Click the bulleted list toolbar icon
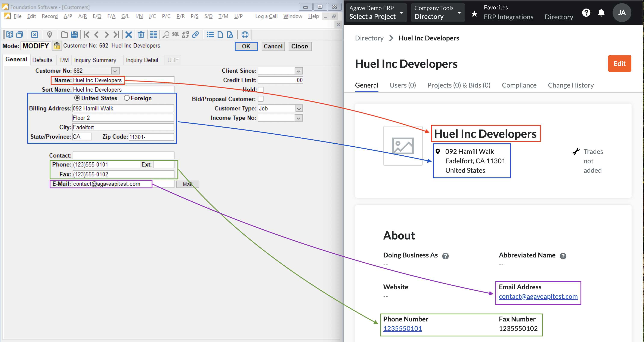Screen dimensions: 644x342 tap(210, 34)
